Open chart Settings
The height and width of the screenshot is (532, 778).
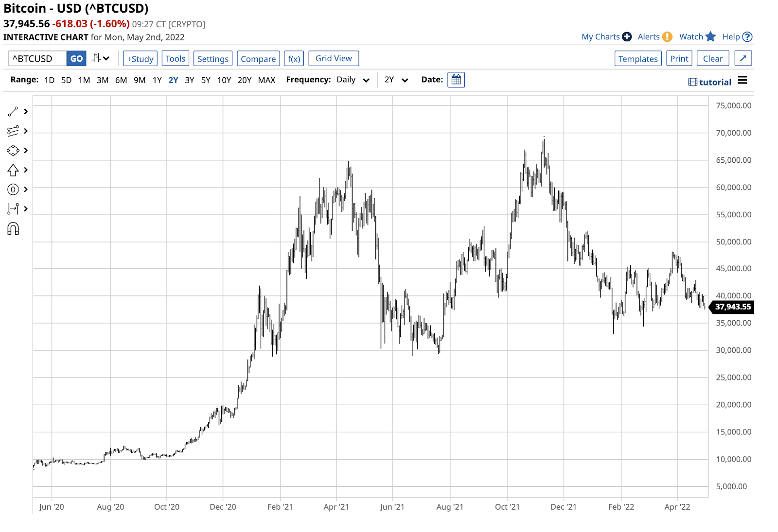click(212, 58)
